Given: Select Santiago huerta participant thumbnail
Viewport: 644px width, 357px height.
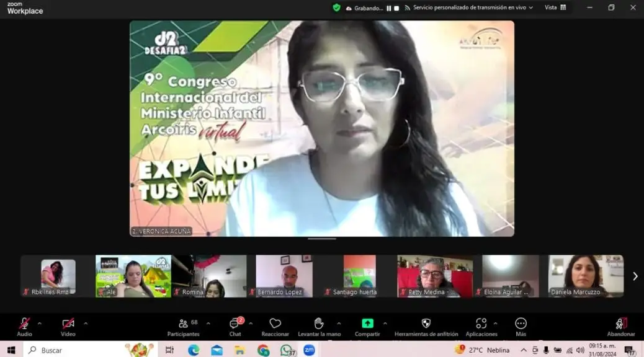Looking at the screenshot, I should point(359,276).
